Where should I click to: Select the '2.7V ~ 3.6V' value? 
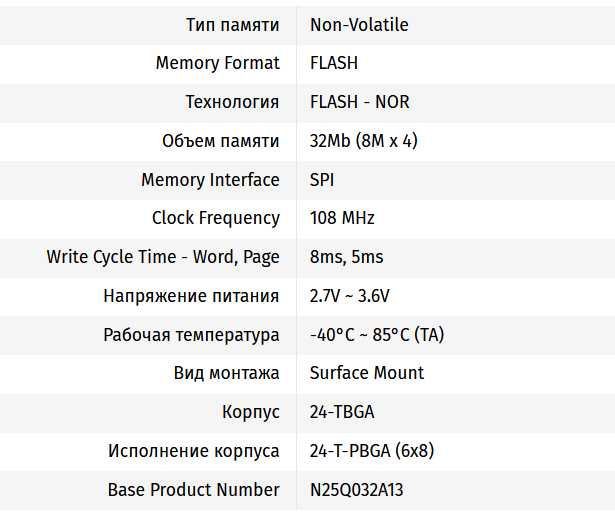(x=349, y=296)
